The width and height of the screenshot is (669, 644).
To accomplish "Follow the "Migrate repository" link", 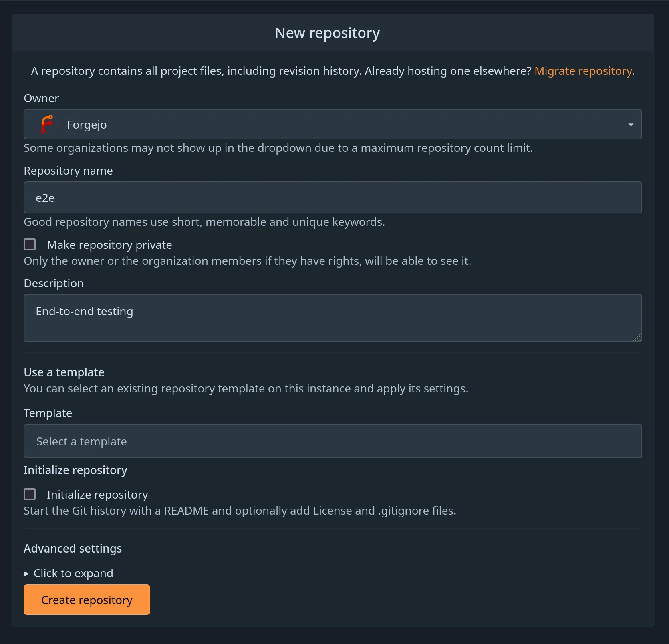I will pos(583,71).
